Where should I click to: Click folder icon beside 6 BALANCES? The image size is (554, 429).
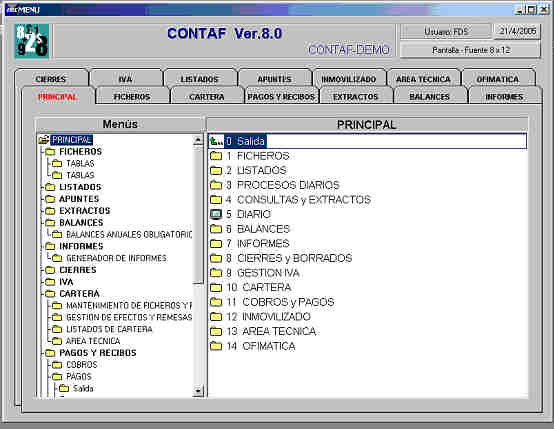click(216, 229)
